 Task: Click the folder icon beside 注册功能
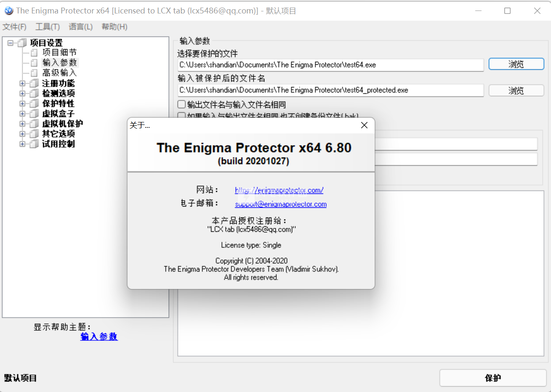(34, 83)
